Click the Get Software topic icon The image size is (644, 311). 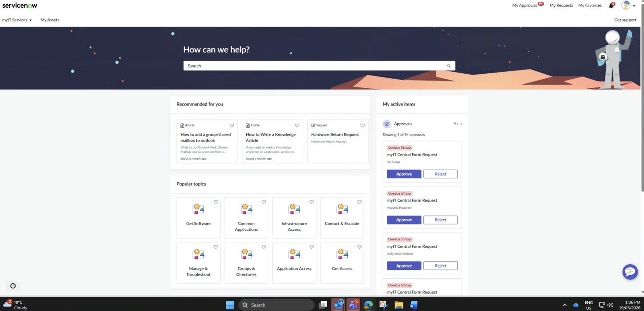[198, 209]
